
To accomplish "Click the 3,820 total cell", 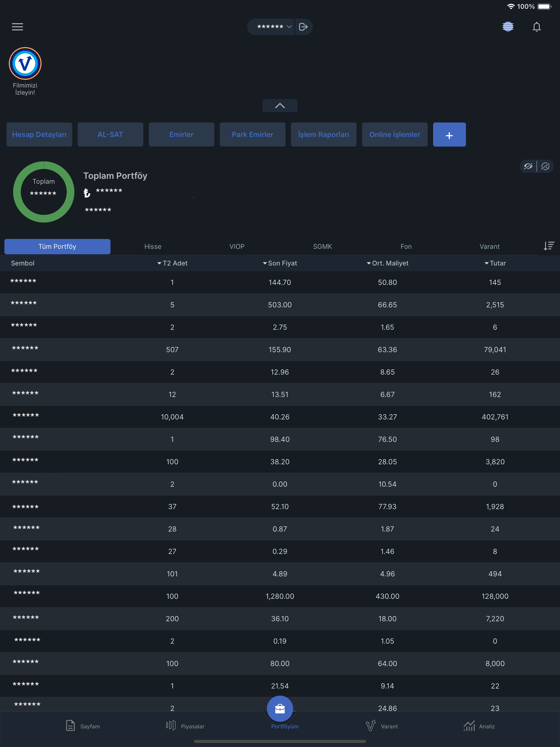I will pos(495,462).
